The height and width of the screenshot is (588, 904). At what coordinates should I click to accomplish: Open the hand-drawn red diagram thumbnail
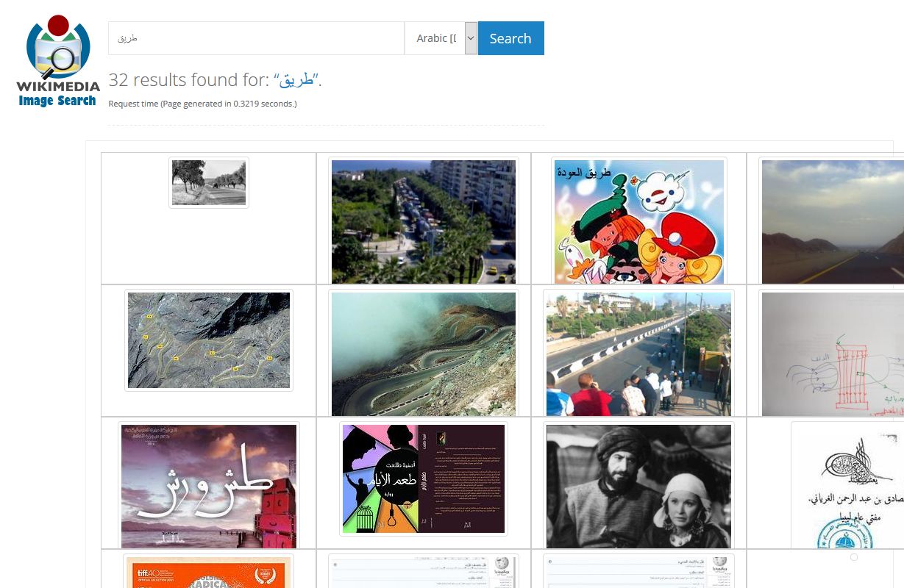pyautogui.click(x=833, y=353)
